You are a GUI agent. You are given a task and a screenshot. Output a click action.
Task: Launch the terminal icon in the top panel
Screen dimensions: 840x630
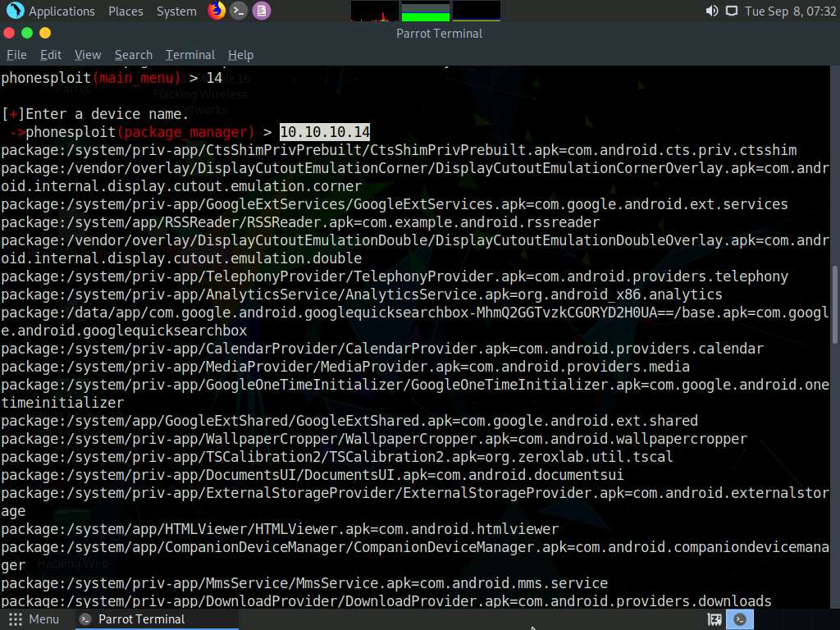[x=238, y=11]
